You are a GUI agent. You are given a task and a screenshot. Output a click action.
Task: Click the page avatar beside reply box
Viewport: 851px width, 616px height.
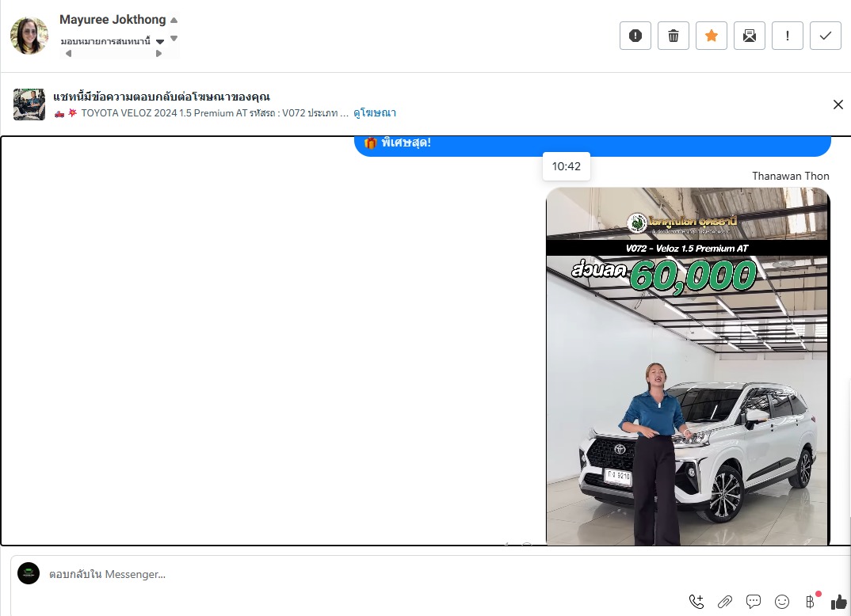click(29, 574)
